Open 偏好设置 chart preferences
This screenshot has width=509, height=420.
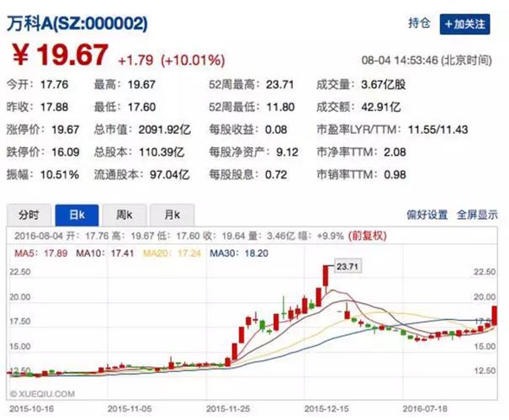click(x=427, y=215)
